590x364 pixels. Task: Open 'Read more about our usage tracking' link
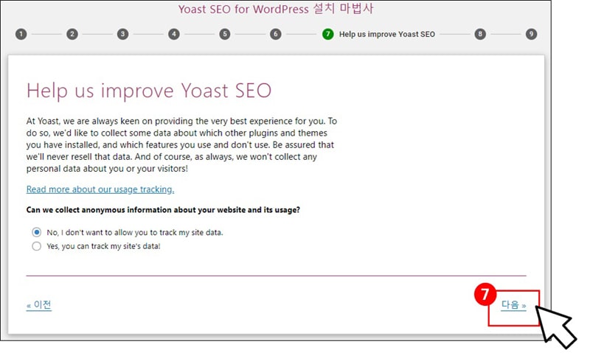(x=100, y=189)
